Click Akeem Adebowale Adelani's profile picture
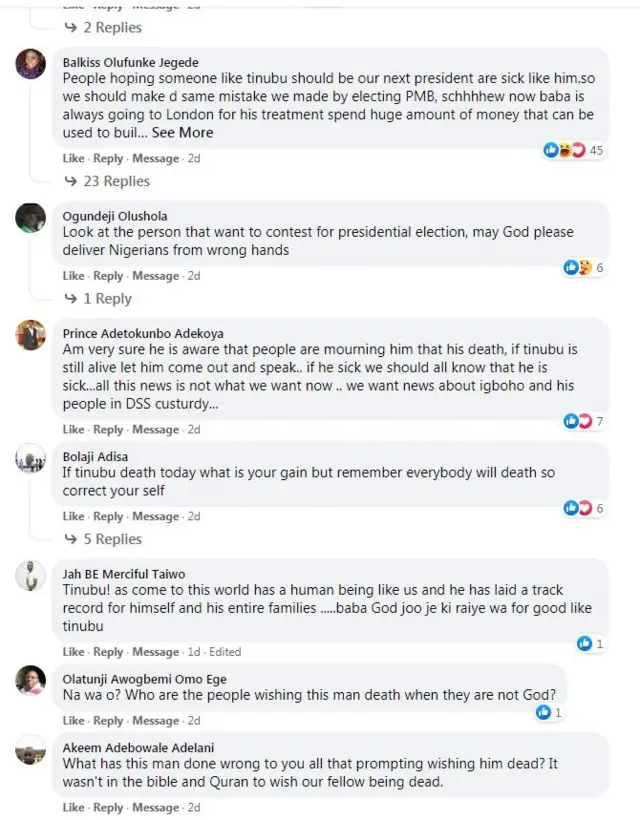640x820 pixels. click(x=31, y=748)
